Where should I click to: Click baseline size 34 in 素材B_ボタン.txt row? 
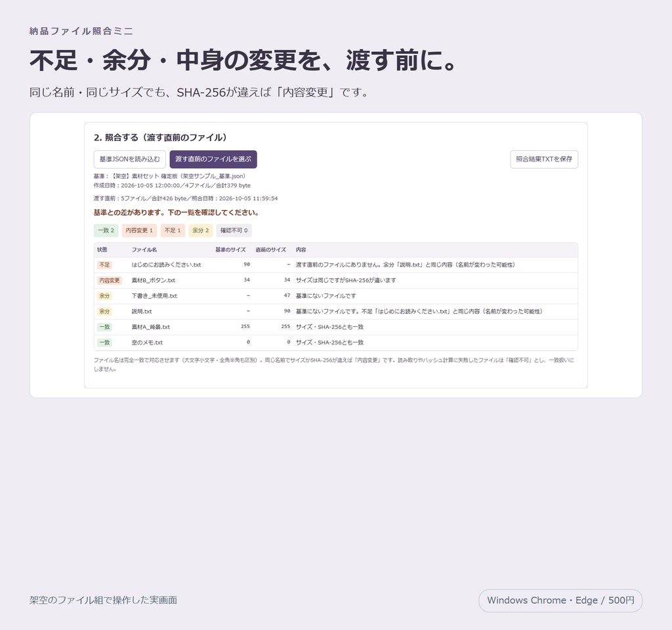tap(247, 280)
